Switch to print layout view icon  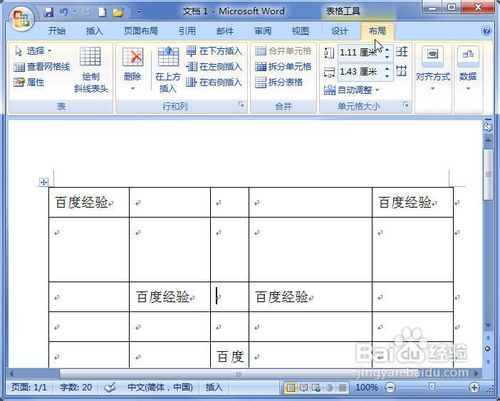tap(291, 388)
